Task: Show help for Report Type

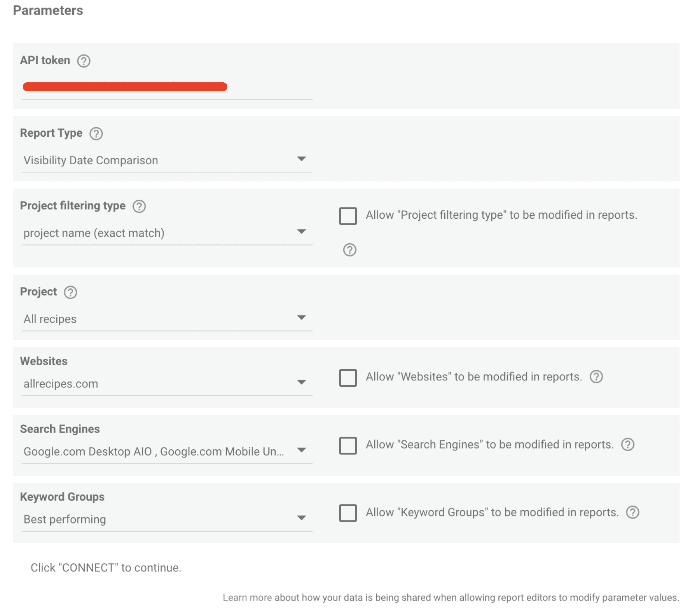Action: (96, 133)
